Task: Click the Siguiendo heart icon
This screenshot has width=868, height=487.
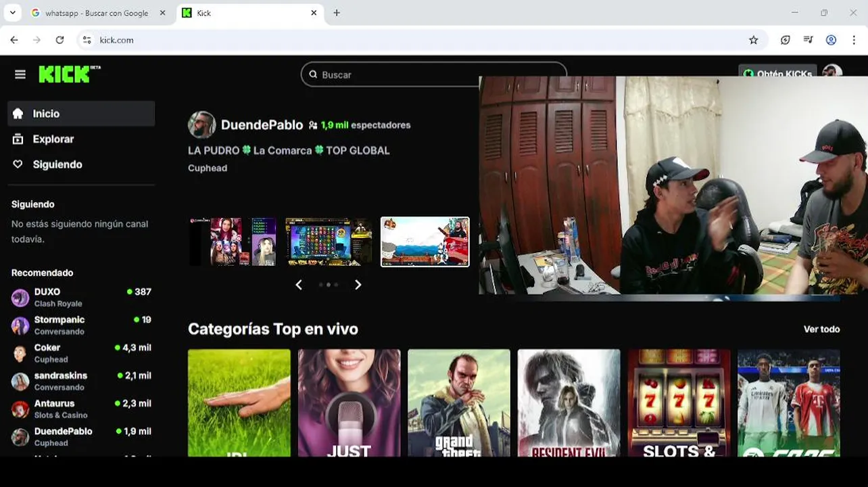Action: coord(18,164)
